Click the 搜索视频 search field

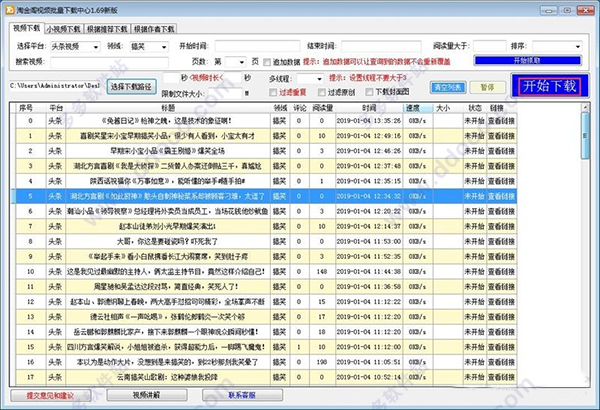109,62
